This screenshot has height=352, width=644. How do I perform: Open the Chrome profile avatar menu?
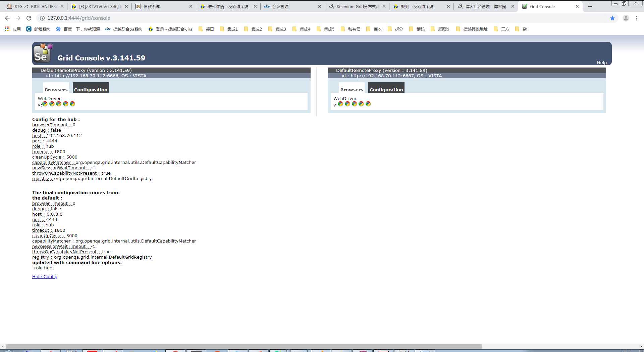pos(626,18)
